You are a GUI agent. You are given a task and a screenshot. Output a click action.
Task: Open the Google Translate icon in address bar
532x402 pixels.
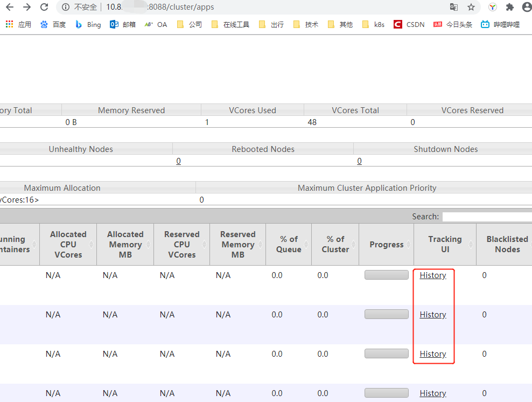tap(453, 8)
